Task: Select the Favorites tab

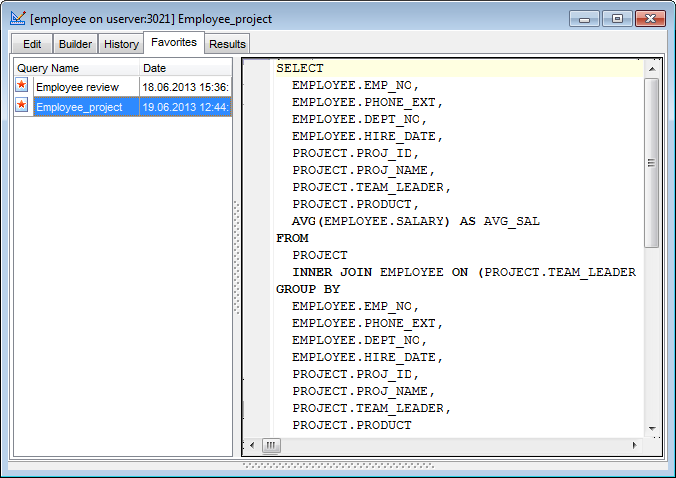Action: click(x=174, y=42)
